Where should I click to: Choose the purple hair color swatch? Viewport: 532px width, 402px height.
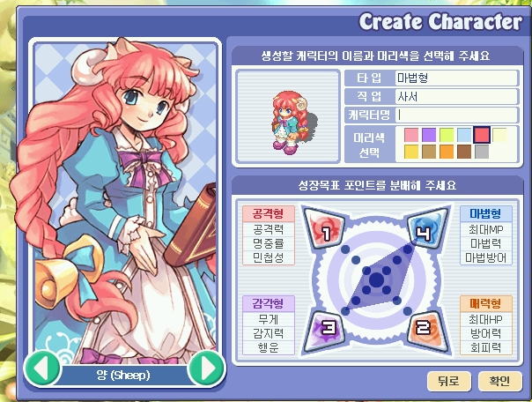(429, 135)
